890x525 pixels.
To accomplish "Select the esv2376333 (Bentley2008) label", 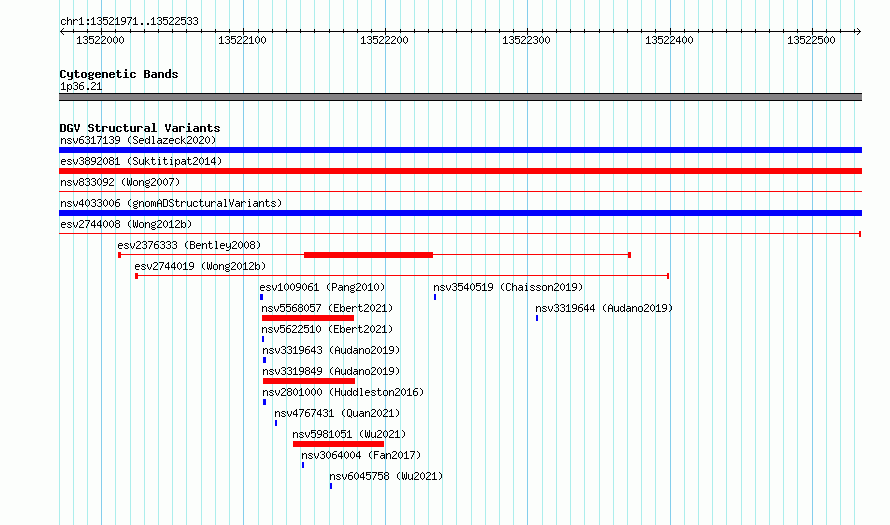I will 189,245.
